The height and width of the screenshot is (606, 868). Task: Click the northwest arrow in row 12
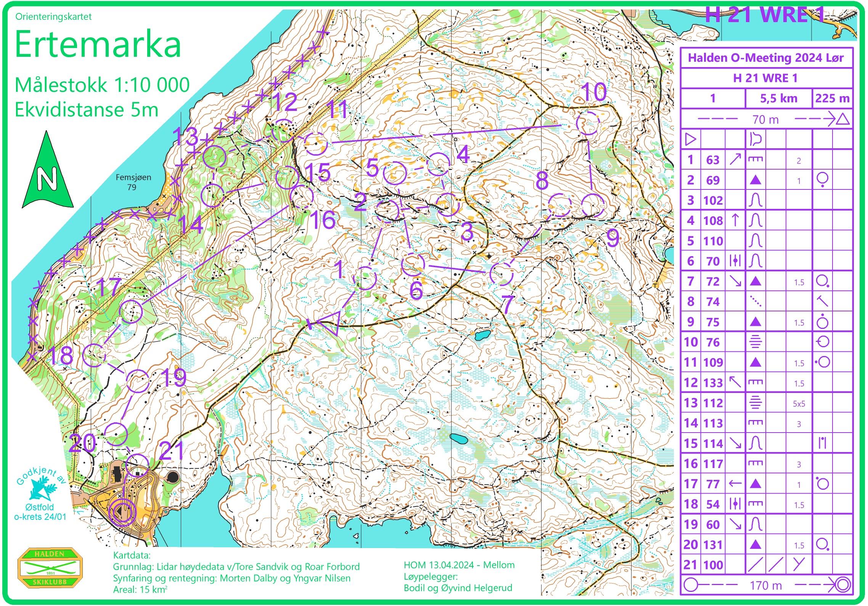735,382
